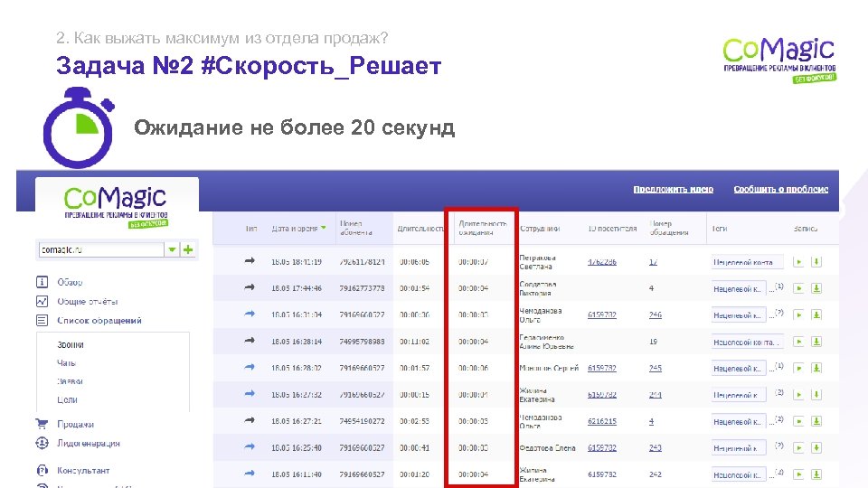Play recording of the 16:27:32 call
This screenshot has width=868, height=488.
click(798, 395)
